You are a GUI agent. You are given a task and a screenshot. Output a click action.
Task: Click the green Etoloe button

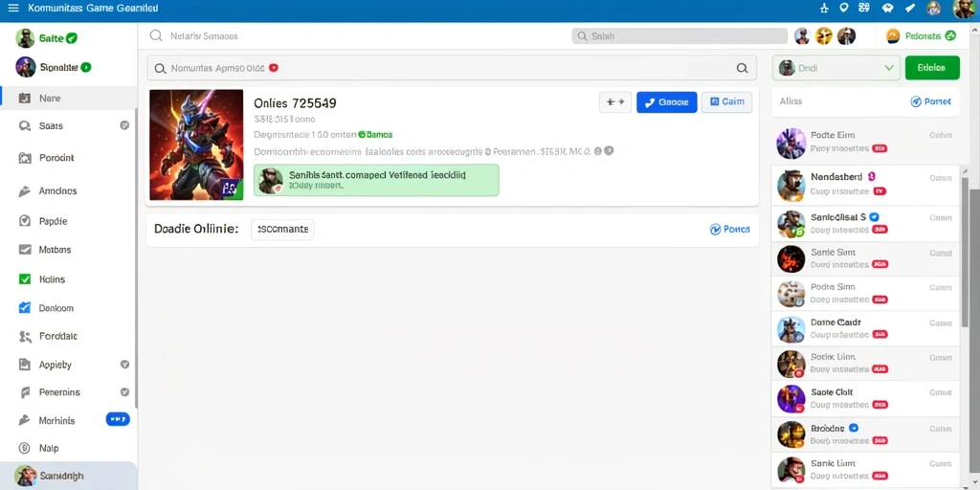point(932,68)
